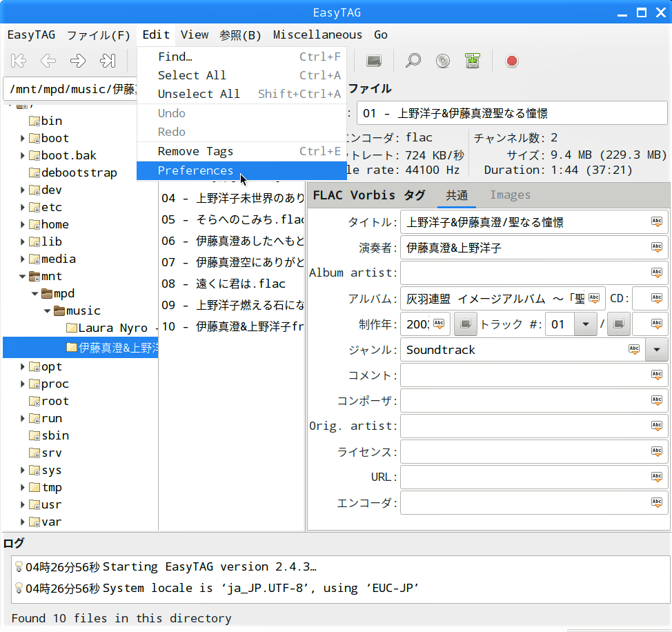Go to the first file toolbar button
The height and width of the screenshot is (632, 672).
19,61
